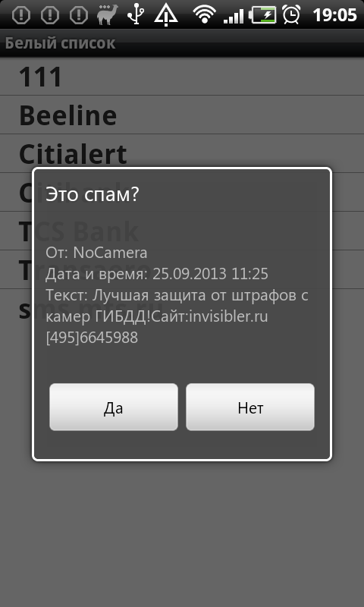Select the Citialert whitelist entry
This screenshot has height=607, width=364.
pos(182,154)
